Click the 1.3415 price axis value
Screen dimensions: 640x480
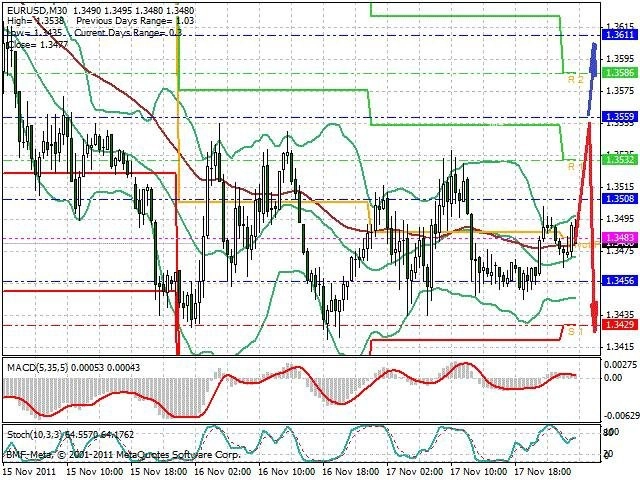(620, 347)
